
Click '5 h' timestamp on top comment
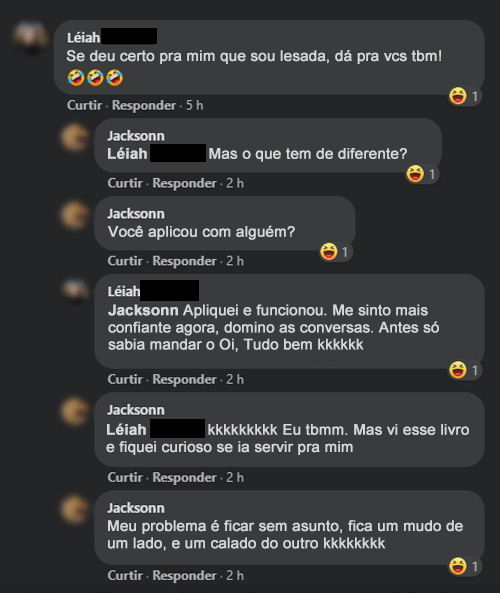coord(194,106)
